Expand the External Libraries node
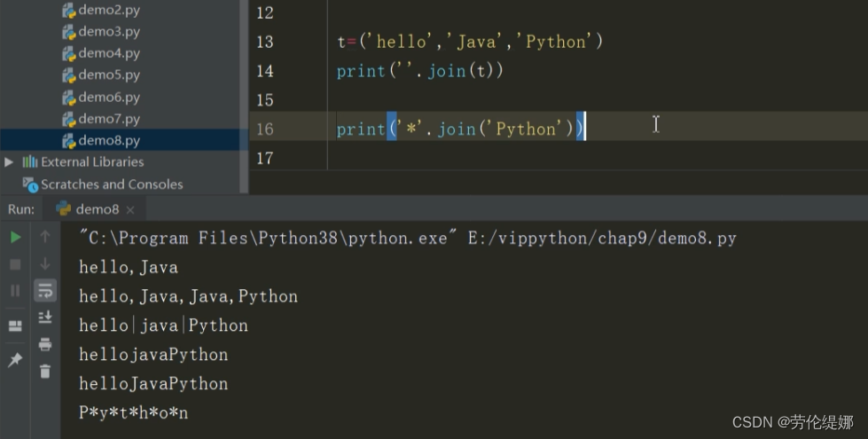Viewport: 868px width, 439px height. tap(9, 162)
